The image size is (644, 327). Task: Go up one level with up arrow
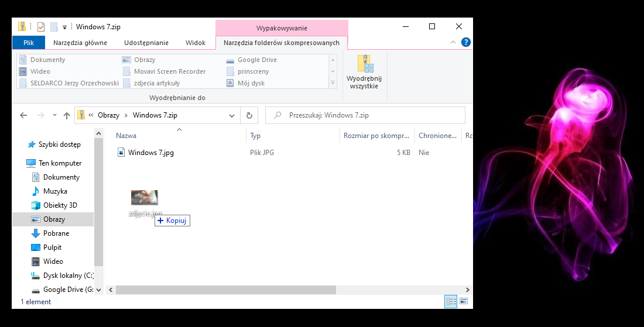pos(67,116)
